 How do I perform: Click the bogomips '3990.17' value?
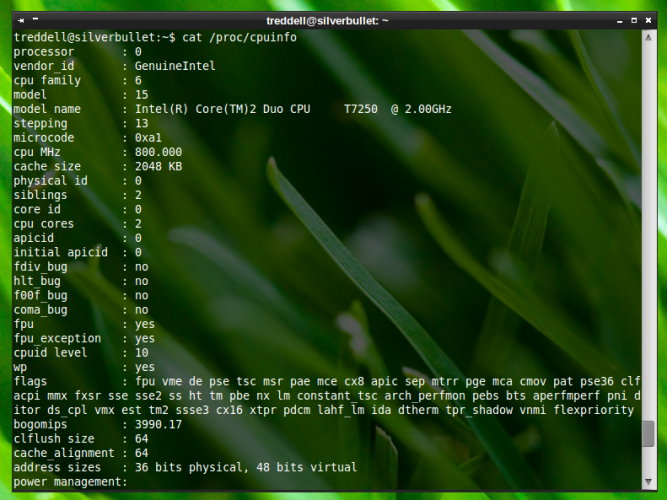[158, 424]
